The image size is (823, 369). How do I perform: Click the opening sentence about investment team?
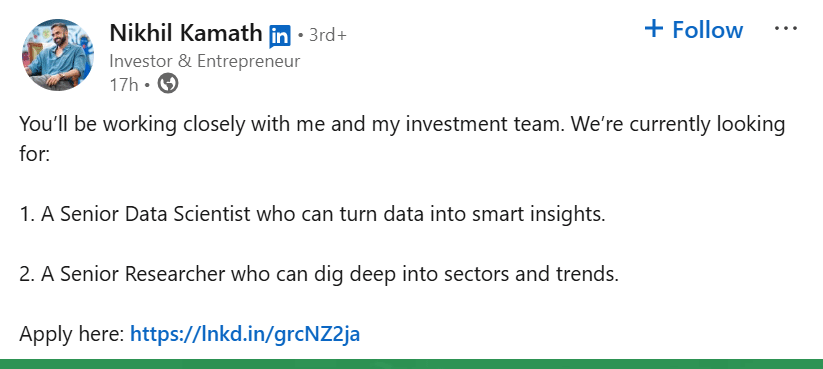402,139
